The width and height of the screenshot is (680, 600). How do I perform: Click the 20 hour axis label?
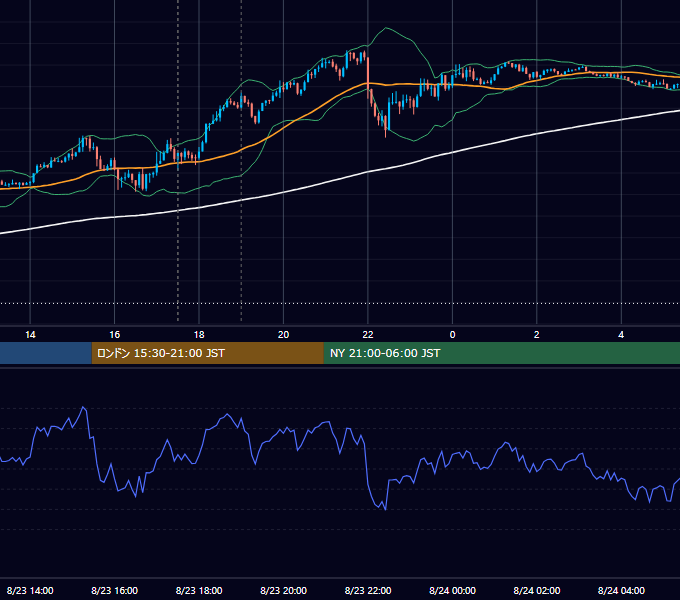(283, 335)
